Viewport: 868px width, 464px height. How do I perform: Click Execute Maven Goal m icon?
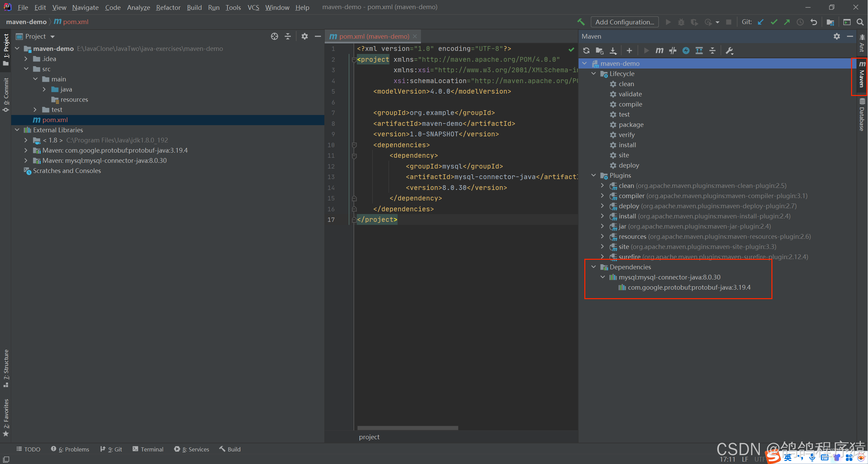tap(659, 51)
